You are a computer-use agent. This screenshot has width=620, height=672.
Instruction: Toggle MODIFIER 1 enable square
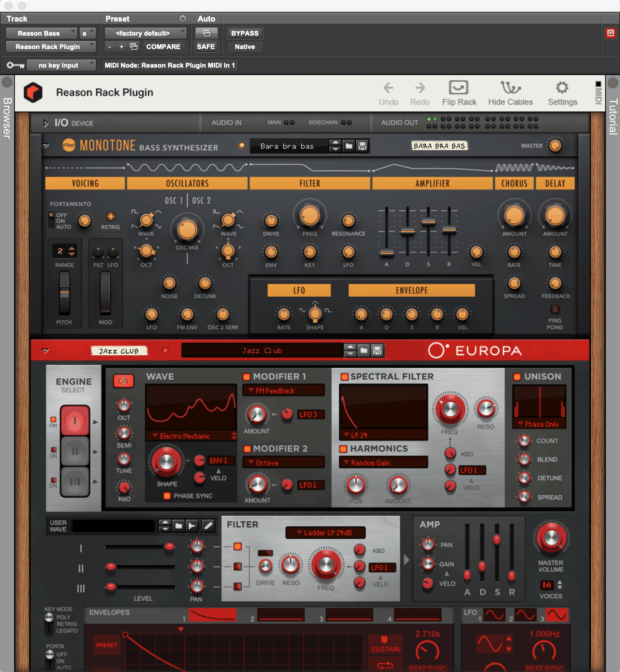[246, 377]
